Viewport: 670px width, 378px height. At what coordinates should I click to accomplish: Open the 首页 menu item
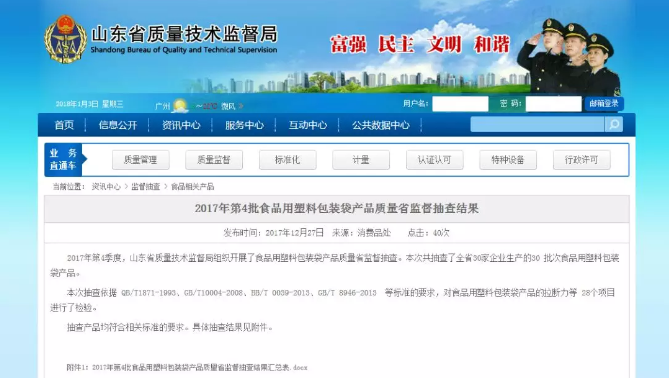(x=64, y=125)
